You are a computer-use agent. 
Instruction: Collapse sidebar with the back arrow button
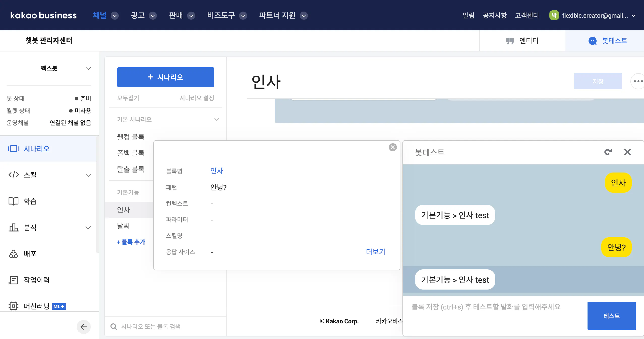point(84,327)
